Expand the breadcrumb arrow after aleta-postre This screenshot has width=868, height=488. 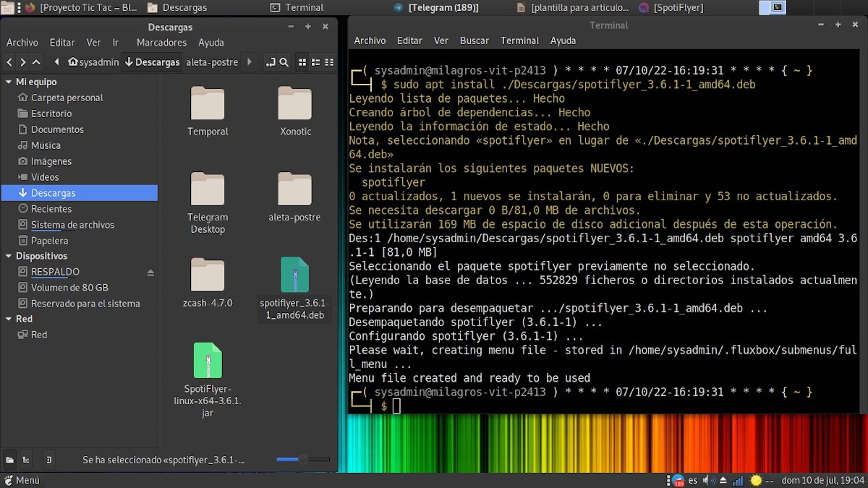[x=250, y=62]
